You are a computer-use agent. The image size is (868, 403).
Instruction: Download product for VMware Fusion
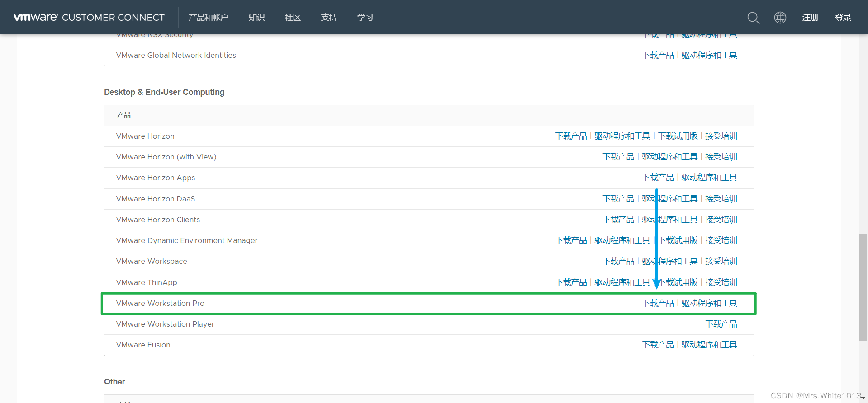658,345
